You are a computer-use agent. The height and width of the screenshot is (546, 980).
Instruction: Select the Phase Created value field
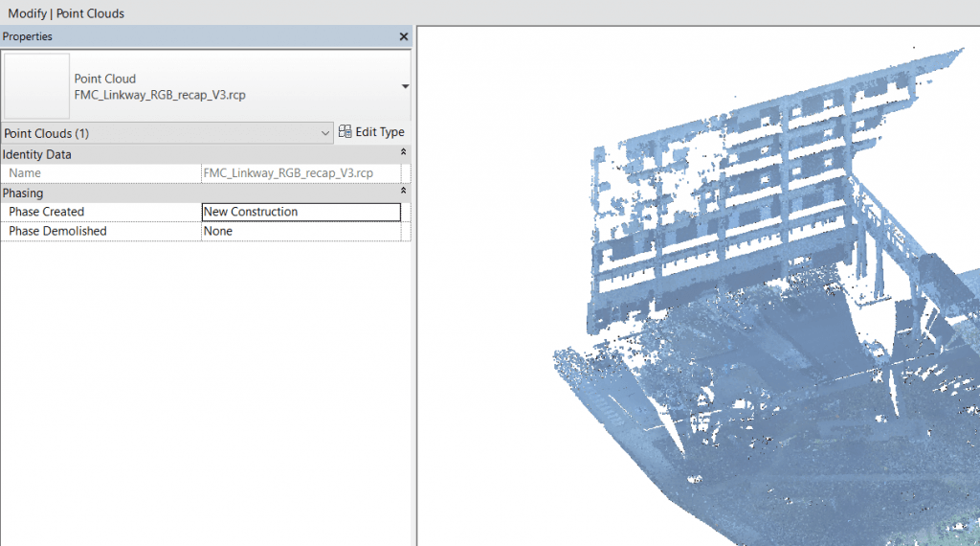coord(301,212)
